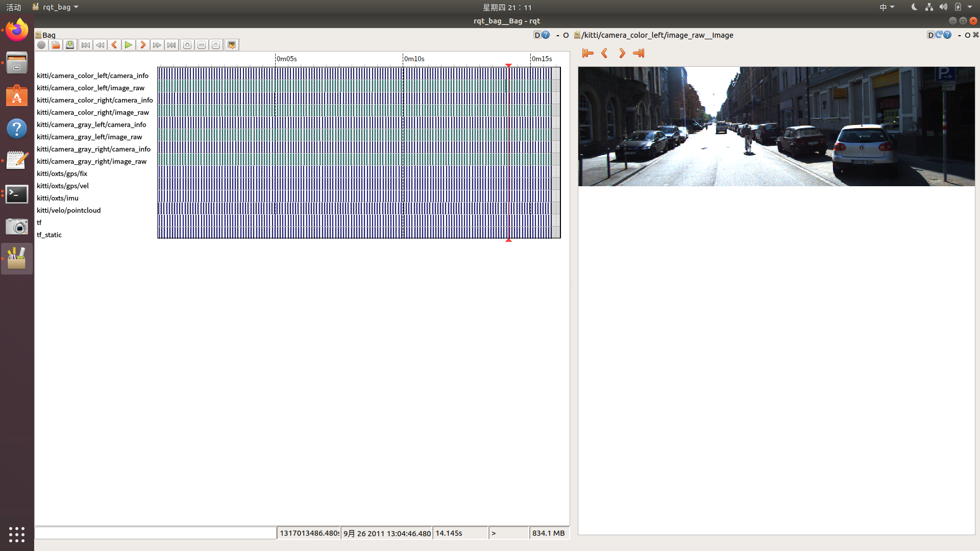
Task: Select the kitti/velo/pointcloud topic row
Action: pyautogui.click(x=68, y=210)
